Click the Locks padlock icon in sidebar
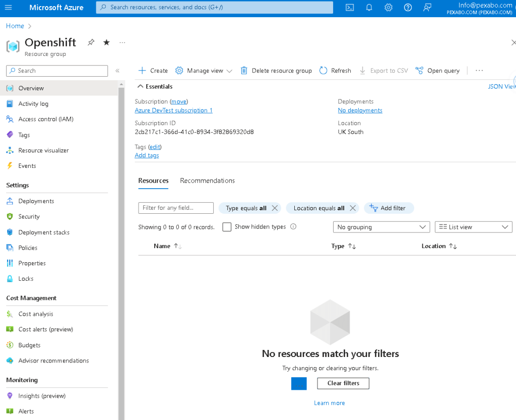Image resolution: width=516 pixels, height=420 pixels. (10, 278)
